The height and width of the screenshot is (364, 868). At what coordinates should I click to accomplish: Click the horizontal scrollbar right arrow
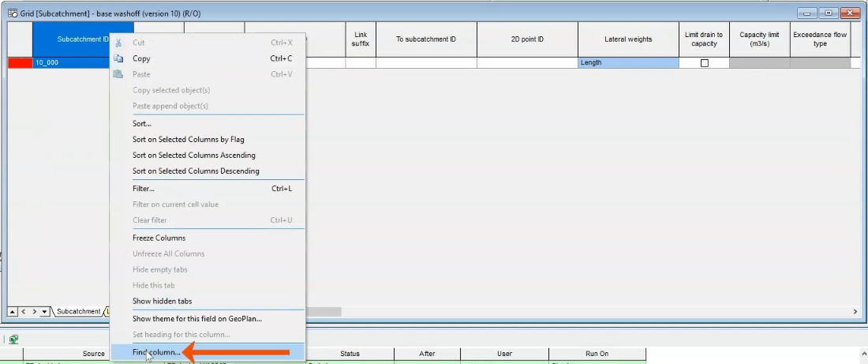856,312
